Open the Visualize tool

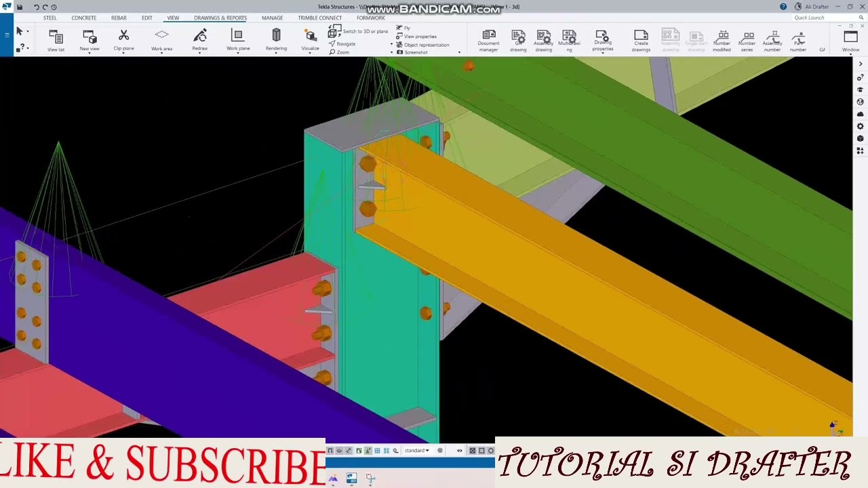click(x=311, y=40)
